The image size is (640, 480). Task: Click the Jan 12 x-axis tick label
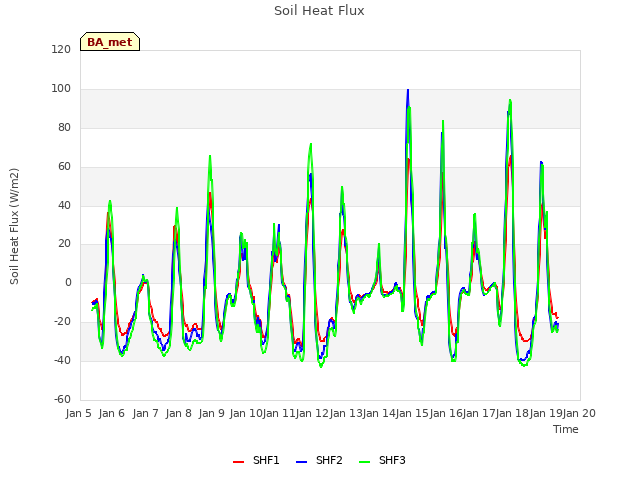pyautogui.click(x=312, y=413)
